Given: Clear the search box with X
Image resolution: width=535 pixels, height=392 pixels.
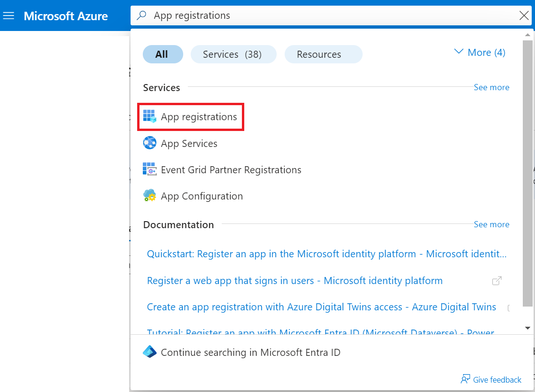Looking at the screenshot, I should pyautogui.click(x=524, y=15).
